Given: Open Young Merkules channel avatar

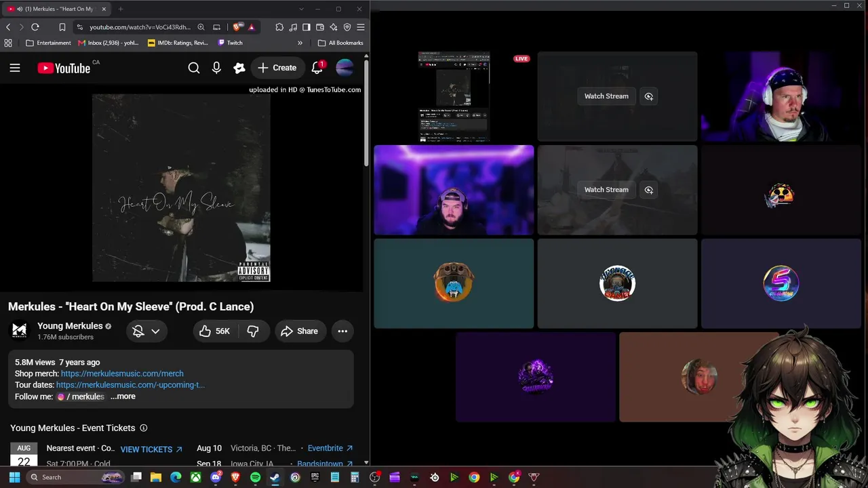Looking at the screenshot, I should 20,331.
